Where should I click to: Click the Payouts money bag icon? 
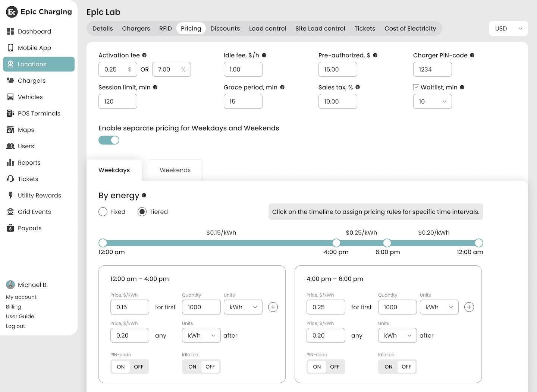pyautogui.click(x=10, y=228)
